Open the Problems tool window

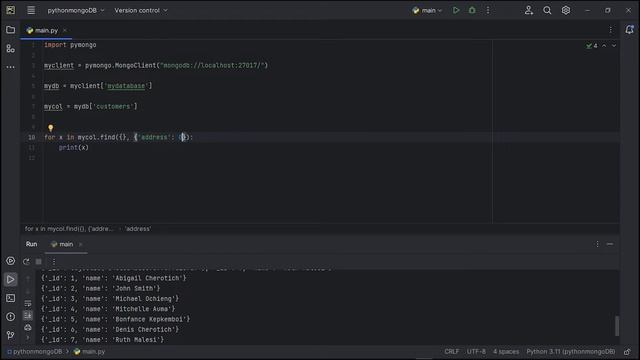click(x=11, y=317)
